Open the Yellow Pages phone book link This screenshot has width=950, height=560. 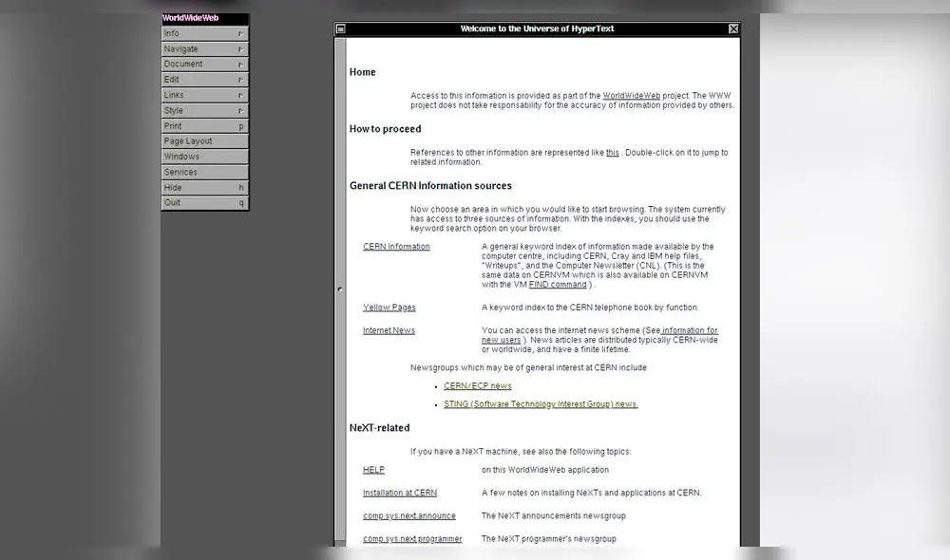pyautogui.click(x=389, y=307)
